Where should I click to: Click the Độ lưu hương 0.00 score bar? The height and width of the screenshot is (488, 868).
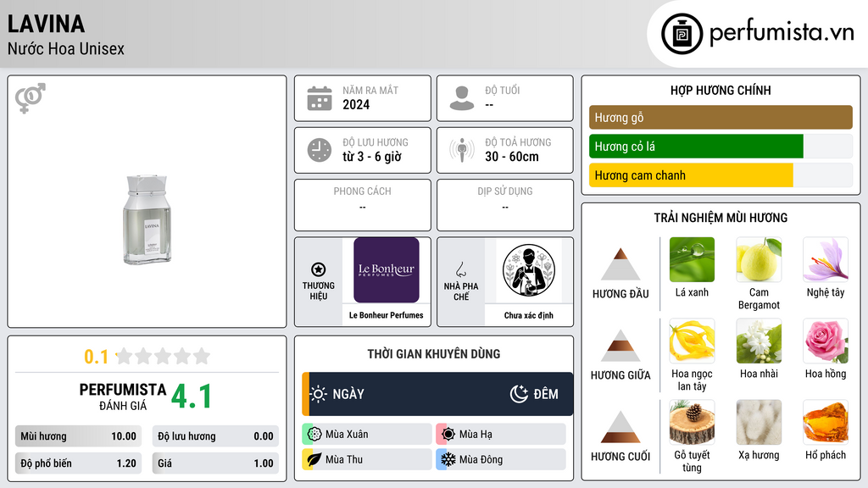click(x=215, y=436)
